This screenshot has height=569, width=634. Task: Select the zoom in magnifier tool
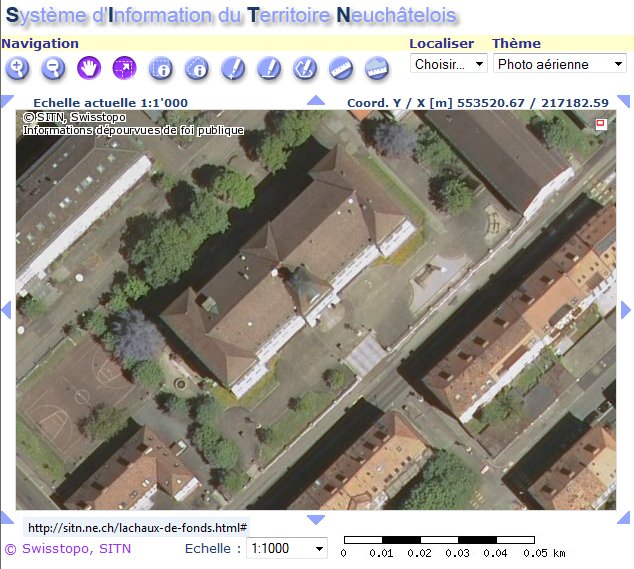click(x=17, y=68)
